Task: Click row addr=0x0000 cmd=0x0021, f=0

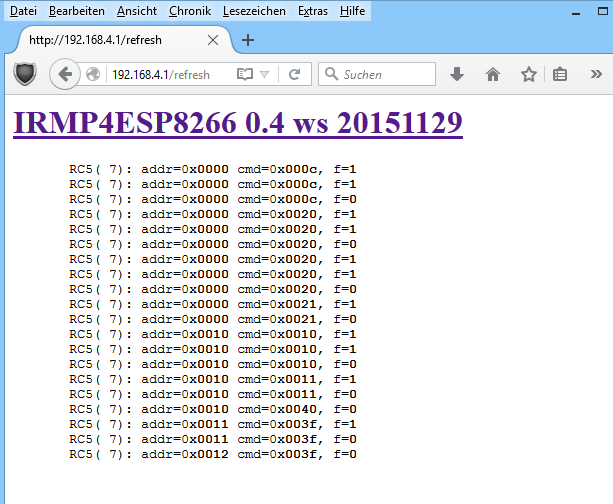Action: click(213, 319)
